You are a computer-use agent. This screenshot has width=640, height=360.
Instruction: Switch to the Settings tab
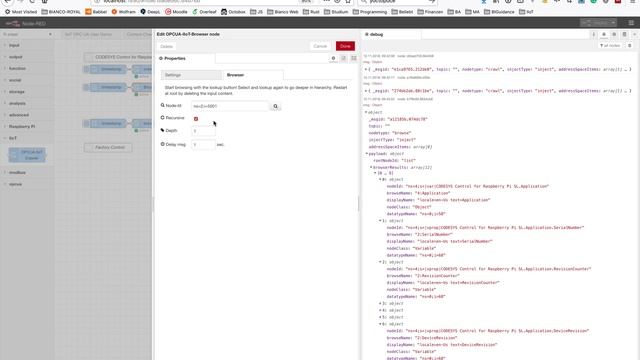click(191, 75)
